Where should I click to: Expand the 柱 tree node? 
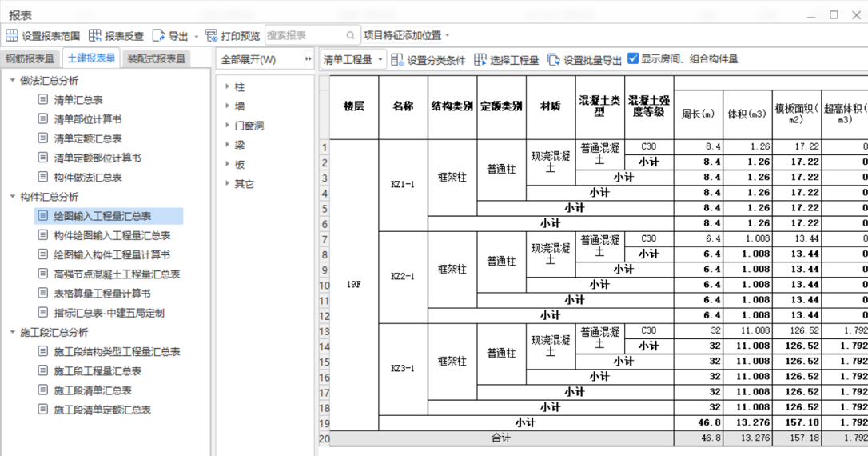[228, 86]
